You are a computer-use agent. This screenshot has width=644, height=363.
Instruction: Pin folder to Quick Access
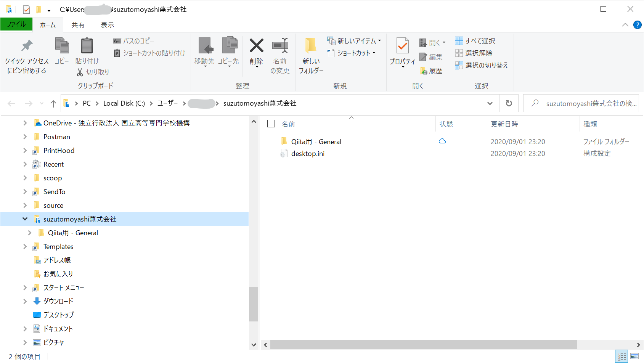[x=27, y=56]
